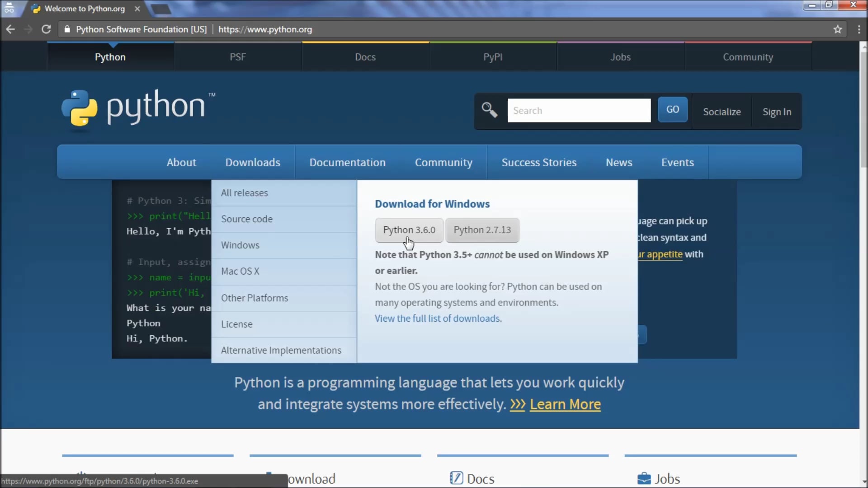Open the About navigation menu
Screen dimensions: 868x488
[181, 162]
